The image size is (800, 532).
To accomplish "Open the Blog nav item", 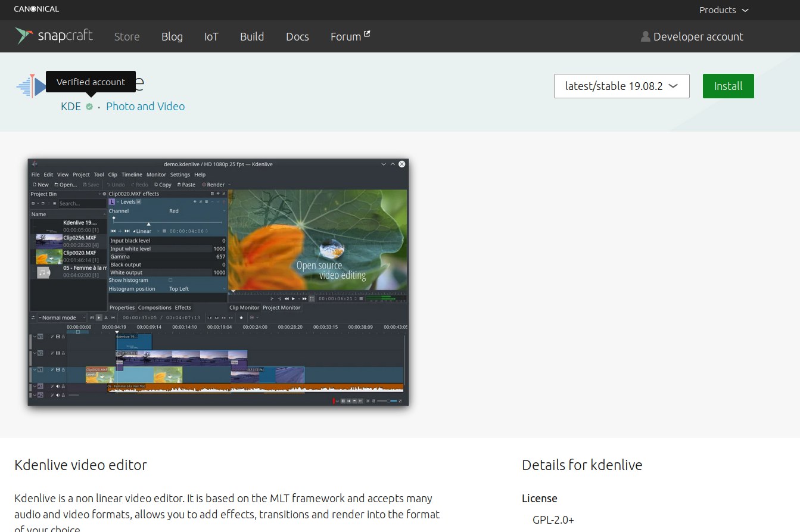I will tap(172, 36).
